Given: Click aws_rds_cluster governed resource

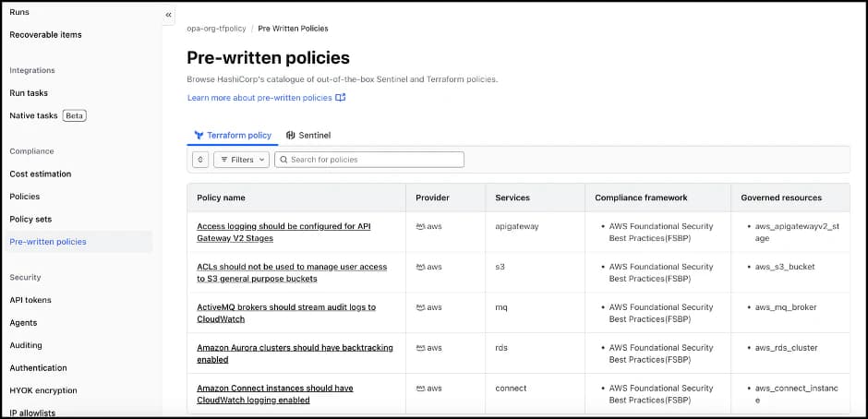Looking at the screenshot, I should coord(786,348).
